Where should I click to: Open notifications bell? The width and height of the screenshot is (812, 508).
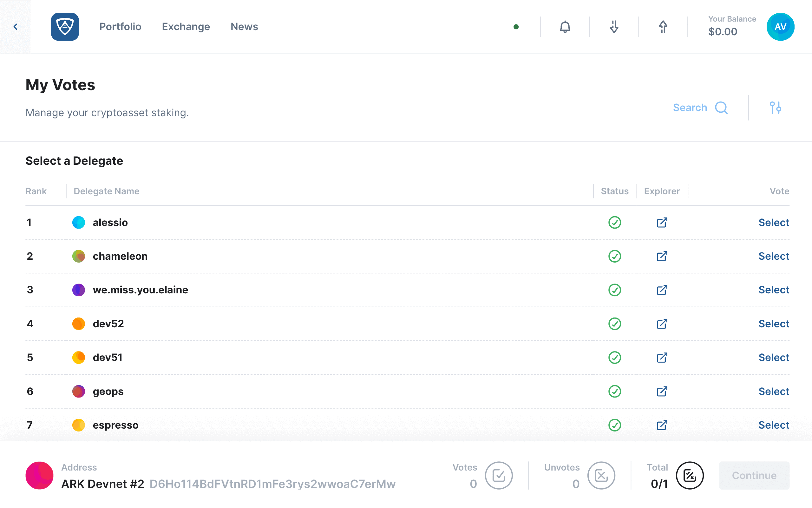click(565, 27)
